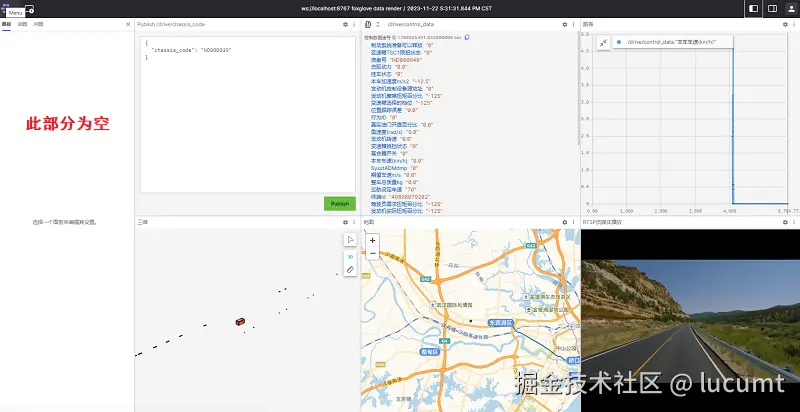Open settings gear of Publish panel
Image resolution: width=800 pixels, height=412 pixels.
(345, 24)
